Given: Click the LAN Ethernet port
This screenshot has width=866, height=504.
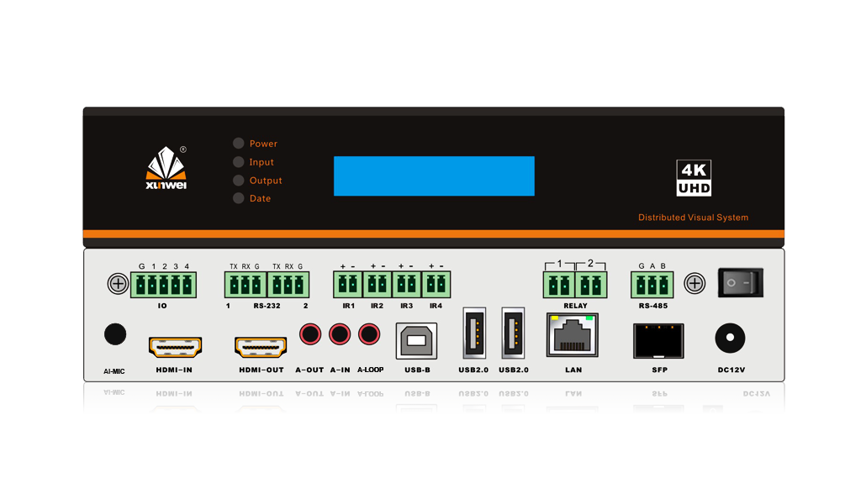Looking at the screenshot, I should (x=573, y=336).
